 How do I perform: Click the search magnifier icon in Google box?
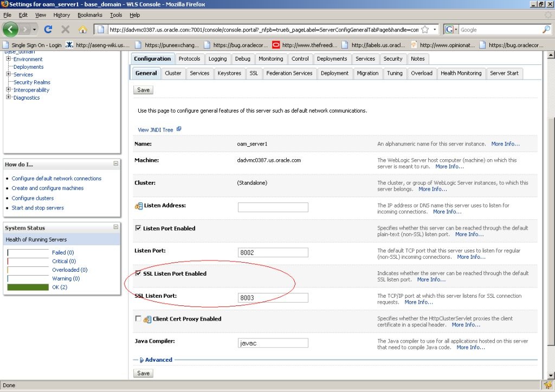pos(546,30)
